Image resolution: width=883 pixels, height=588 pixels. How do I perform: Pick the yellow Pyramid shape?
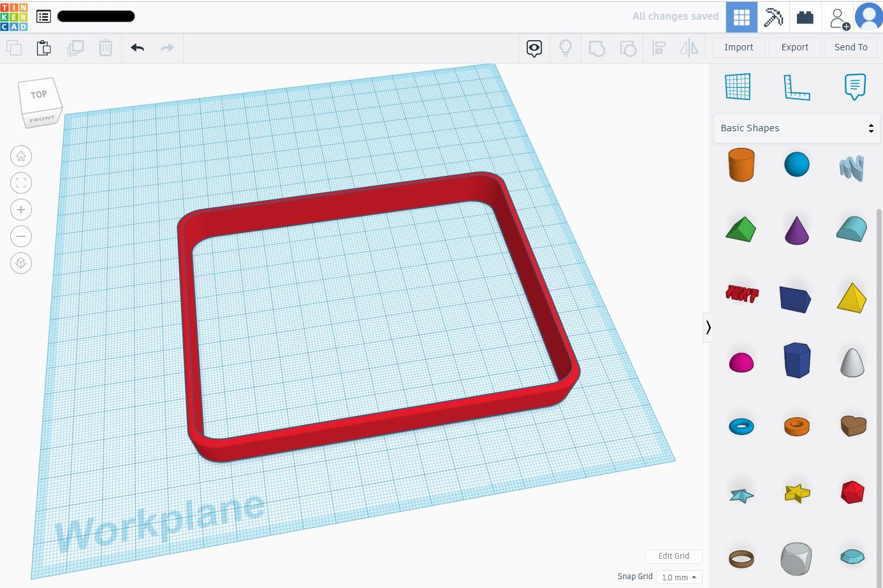point(852,298)
